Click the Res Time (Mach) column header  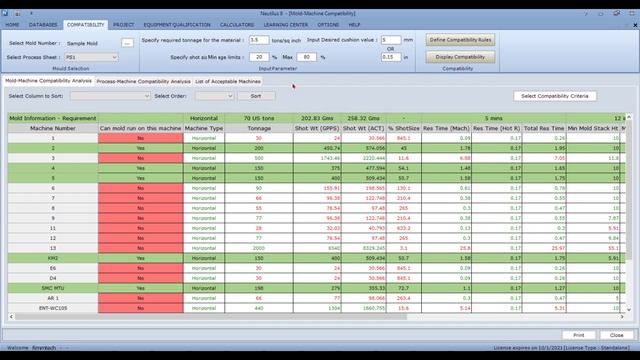446,128
